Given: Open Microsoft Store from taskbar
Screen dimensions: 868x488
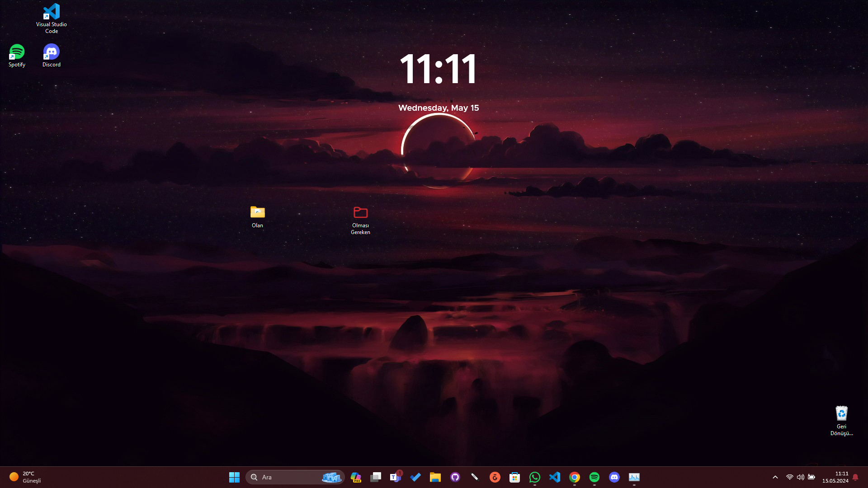Looking at the screenshot, I should [515, 477].
